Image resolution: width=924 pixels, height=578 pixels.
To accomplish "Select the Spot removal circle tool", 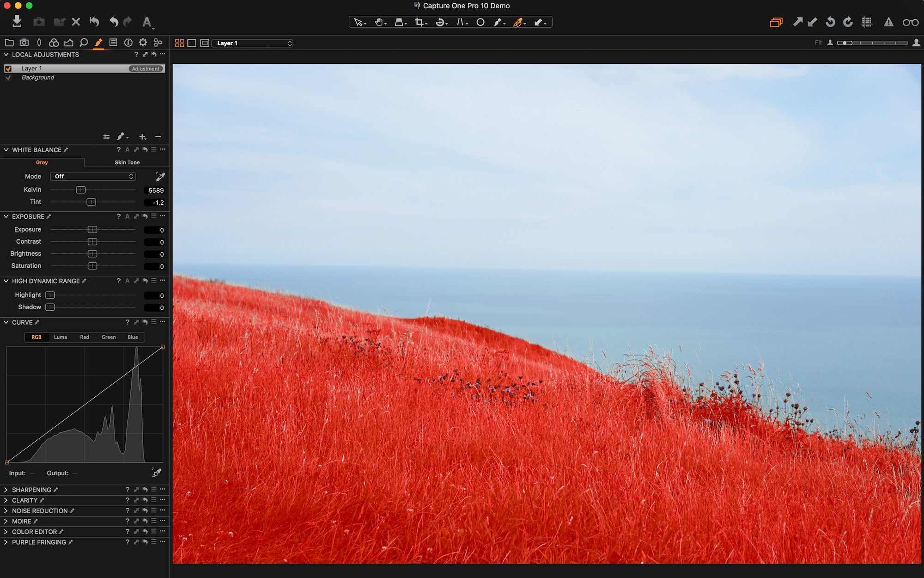I will pyautogui.click(x=480, y=22).
